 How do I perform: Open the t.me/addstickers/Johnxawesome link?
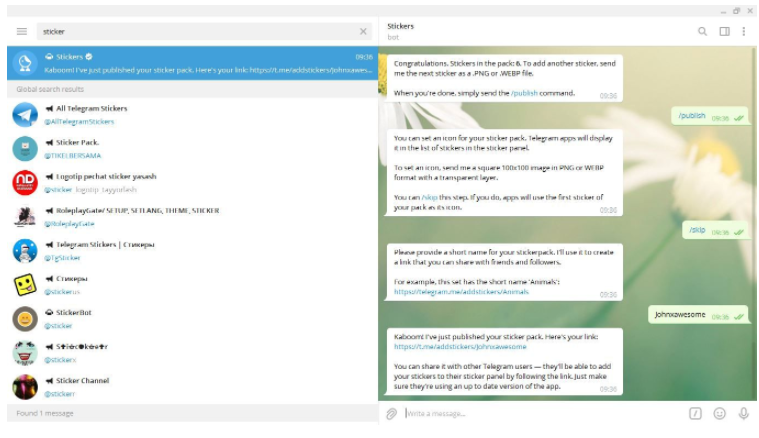pyautogui.click(x=460, y=347)
